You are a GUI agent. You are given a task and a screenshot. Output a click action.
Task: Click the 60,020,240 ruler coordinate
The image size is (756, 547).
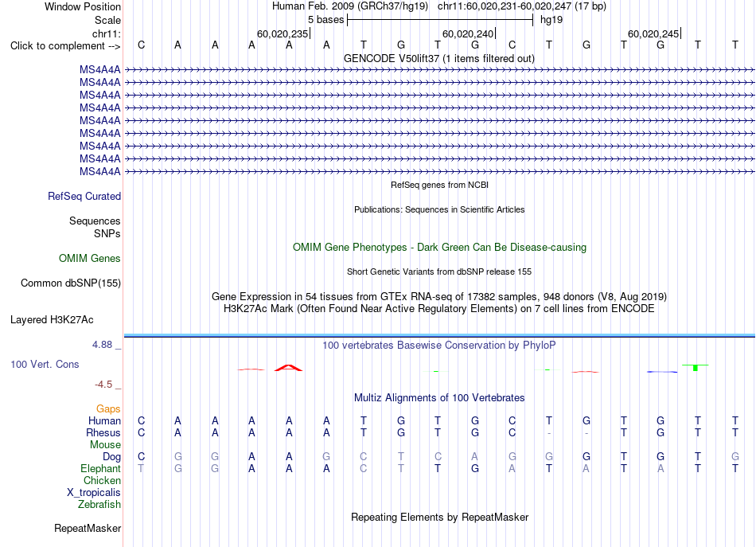tap(468, 33)
